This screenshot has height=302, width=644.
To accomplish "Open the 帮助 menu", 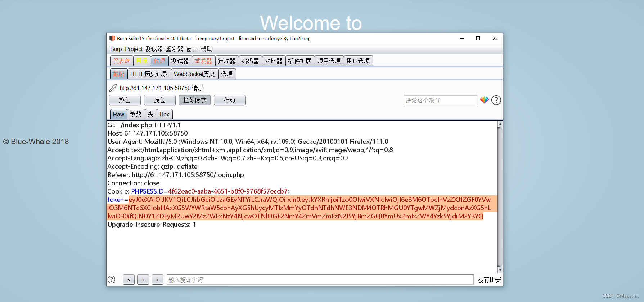I will pos(207,49).
